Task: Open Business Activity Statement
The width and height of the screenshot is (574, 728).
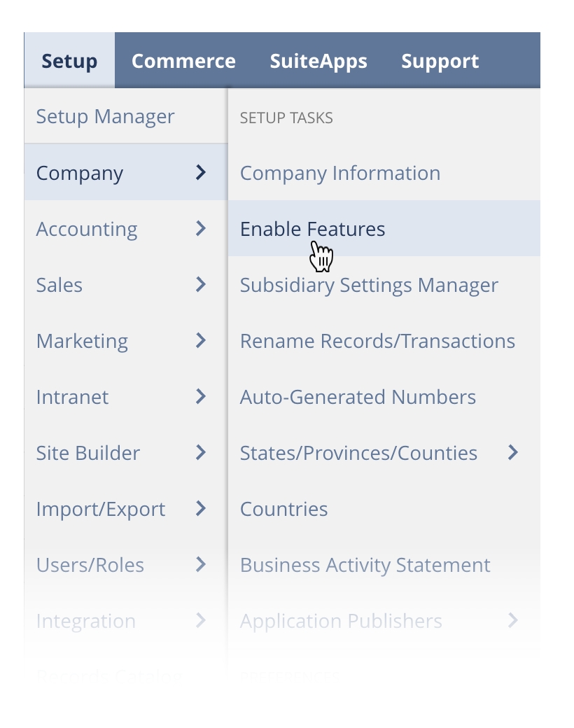Action: tap(365, 565)
